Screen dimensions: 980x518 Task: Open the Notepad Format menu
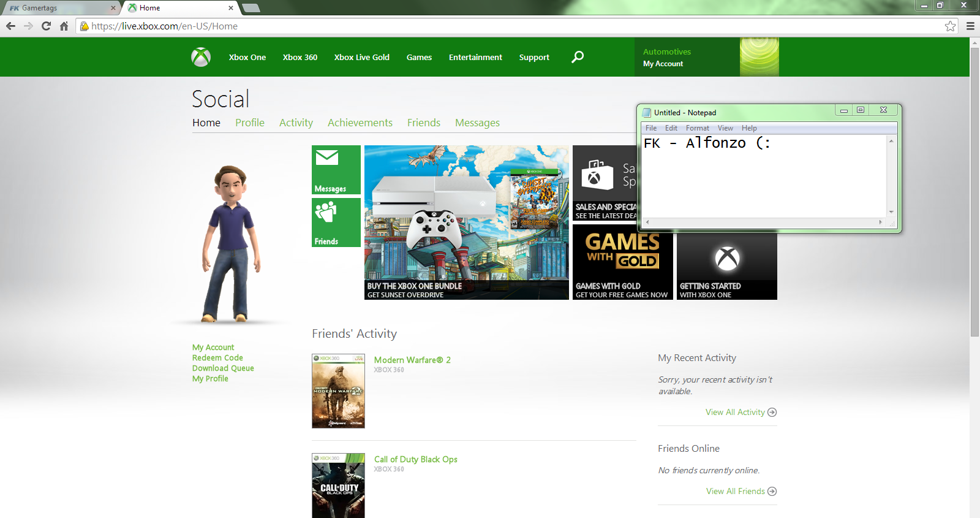[698, 128]
